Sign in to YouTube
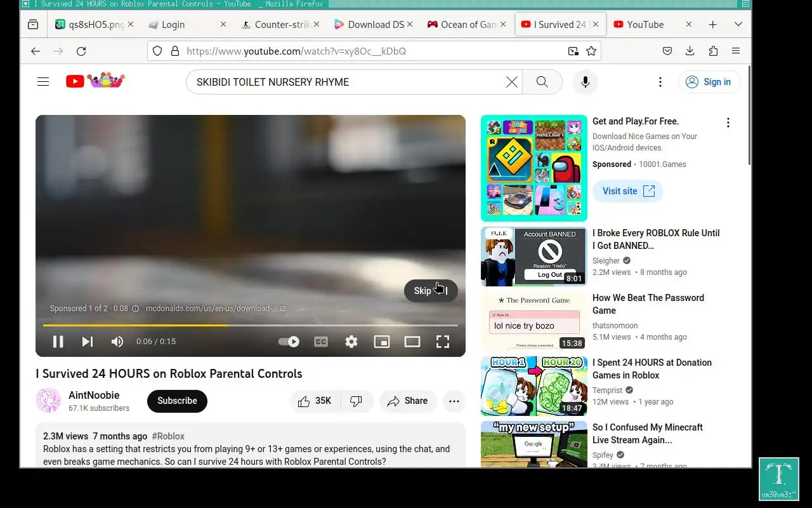 click(x=709, y=82)
